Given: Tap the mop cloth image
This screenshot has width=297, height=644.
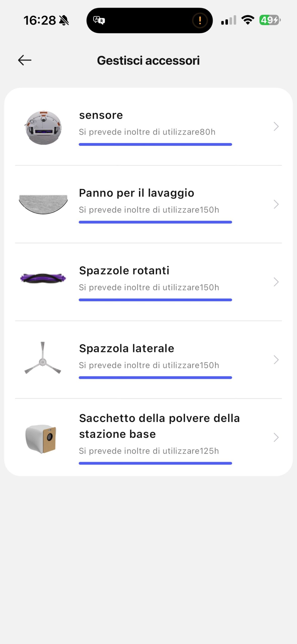Looking at the screenshot, I should pos(43,204).
